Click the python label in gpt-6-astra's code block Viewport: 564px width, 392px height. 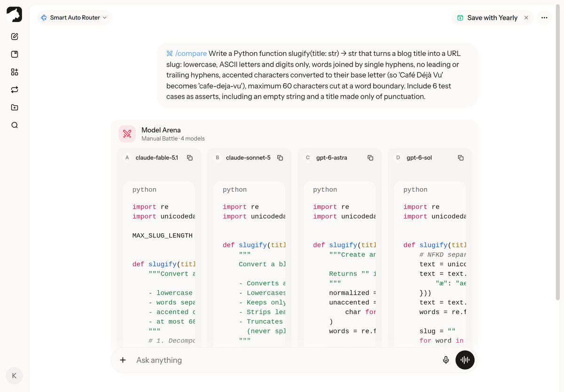325,190
